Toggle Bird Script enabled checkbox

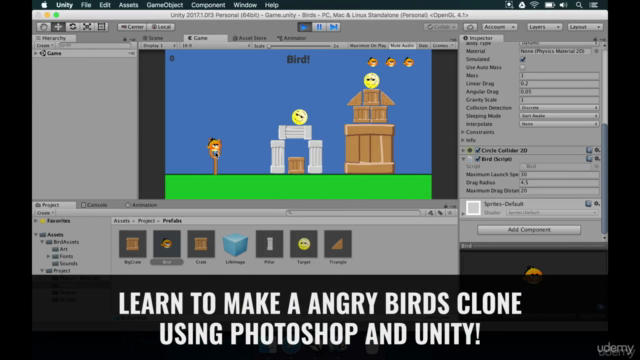click(478, 159)
